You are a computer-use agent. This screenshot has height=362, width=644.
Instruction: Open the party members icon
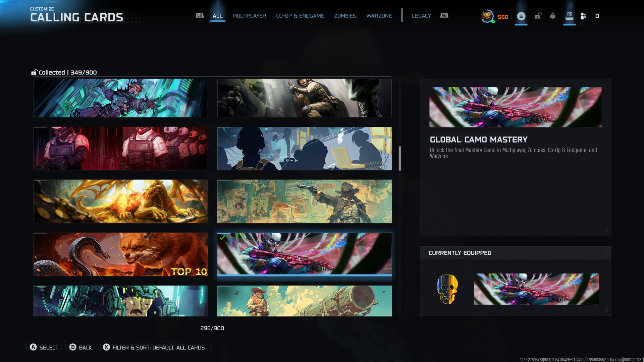pyautogui.click(x=583, y=16)
